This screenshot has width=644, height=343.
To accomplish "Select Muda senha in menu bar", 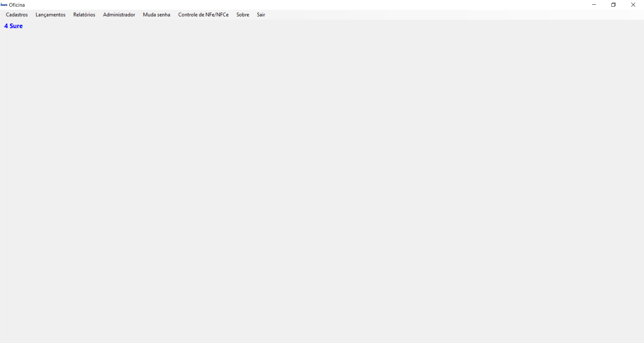I will (157, 15).
